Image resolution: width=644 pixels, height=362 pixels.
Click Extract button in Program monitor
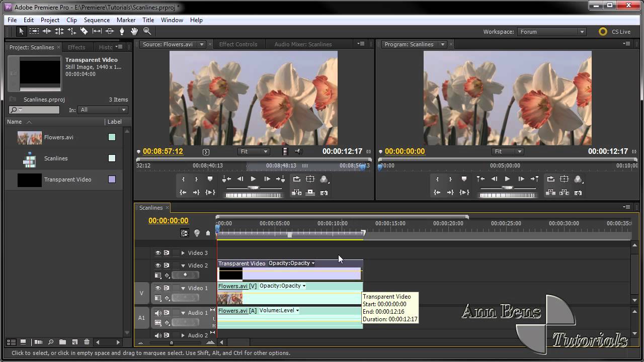click(565, 192)
